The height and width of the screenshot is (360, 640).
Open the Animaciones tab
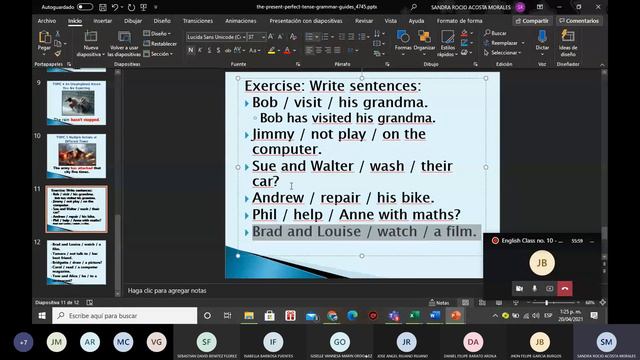click(240, 21)
